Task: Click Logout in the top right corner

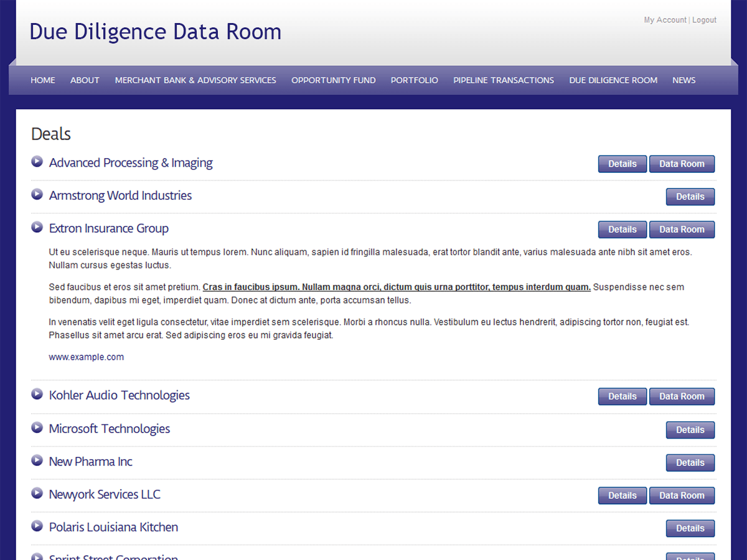Action: tap(704, 20)
